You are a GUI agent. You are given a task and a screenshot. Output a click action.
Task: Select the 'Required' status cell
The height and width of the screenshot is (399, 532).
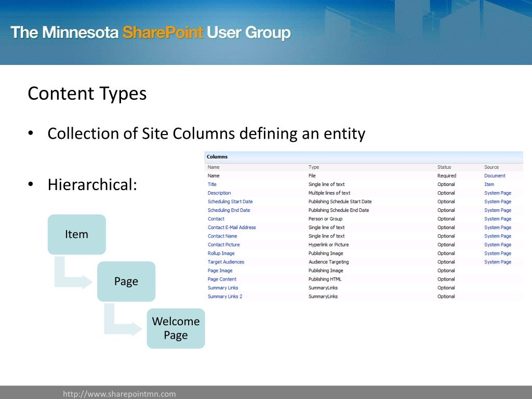(x=446, y=176)
